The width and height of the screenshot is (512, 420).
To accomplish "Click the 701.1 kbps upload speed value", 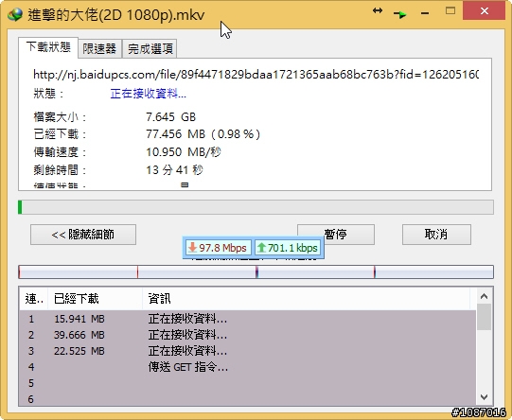I will tap(292, 248).
